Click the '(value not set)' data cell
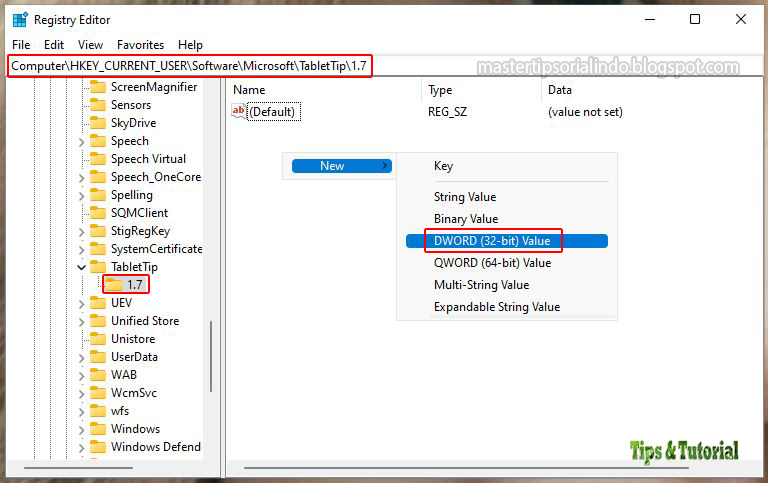The height and width of the screenshot is (483, 768). 585,112
